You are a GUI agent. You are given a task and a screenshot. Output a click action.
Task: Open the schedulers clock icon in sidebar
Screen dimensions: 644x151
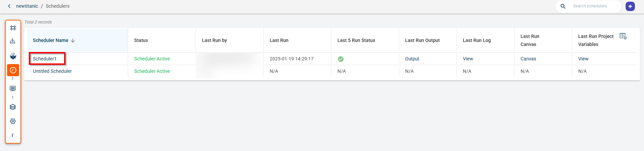tap(13, 70)
